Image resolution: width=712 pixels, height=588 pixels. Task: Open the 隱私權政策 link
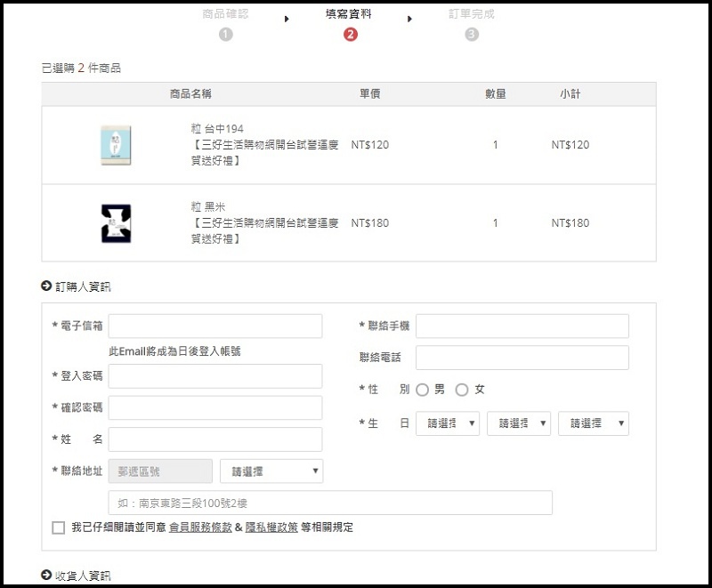[271, 528]
